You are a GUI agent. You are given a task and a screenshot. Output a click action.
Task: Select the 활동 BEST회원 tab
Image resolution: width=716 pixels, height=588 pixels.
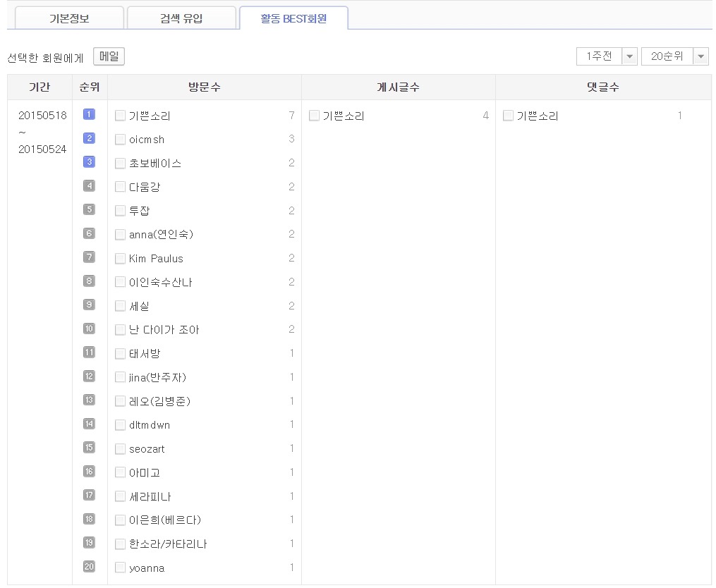(x=293, y=18)
